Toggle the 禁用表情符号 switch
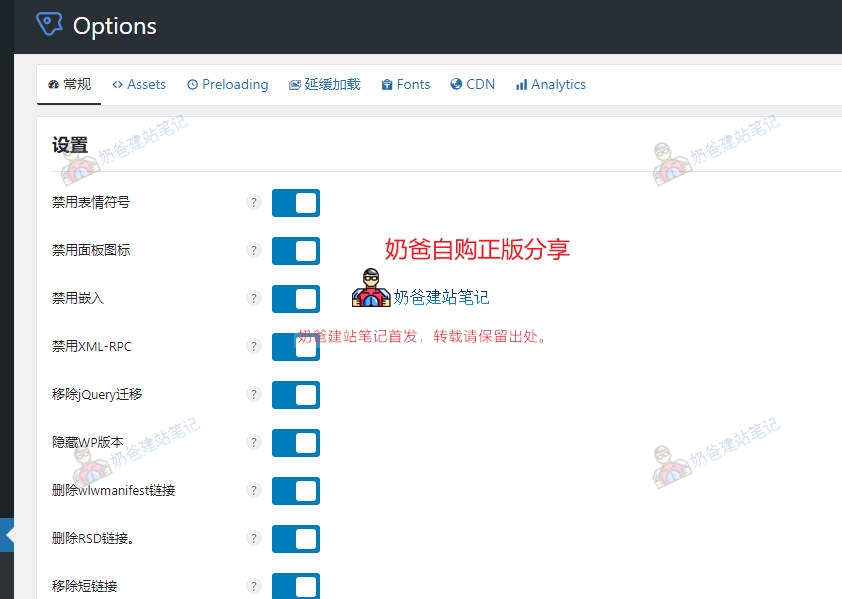 (295, 203)
